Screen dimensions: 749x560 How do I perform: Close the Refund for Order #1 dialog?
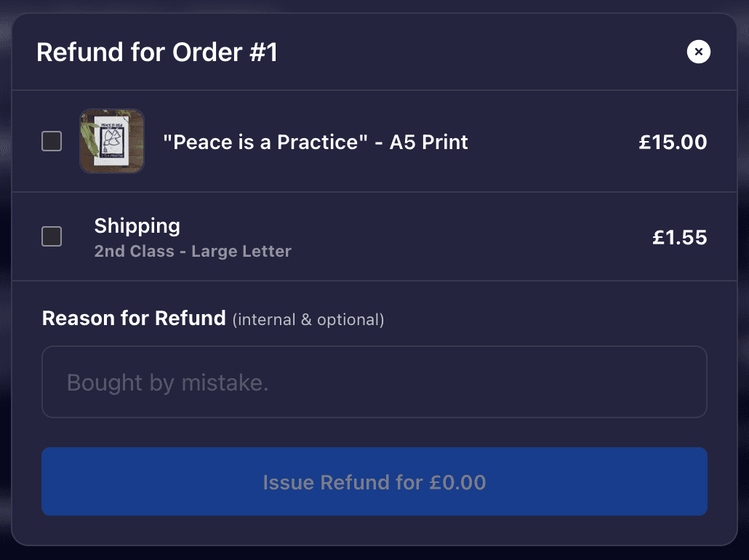[x=698, y=52]
